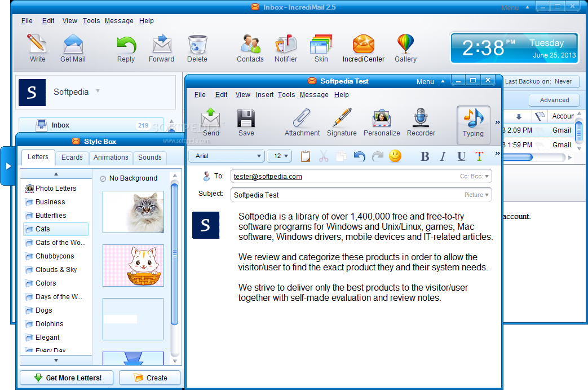Redo edit in compose window
The image size is (588, 390).
click(x=378, y=156)
